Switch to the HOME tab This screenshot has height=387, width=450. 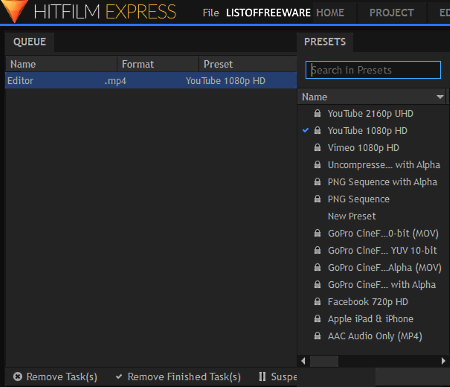(330, 13)
